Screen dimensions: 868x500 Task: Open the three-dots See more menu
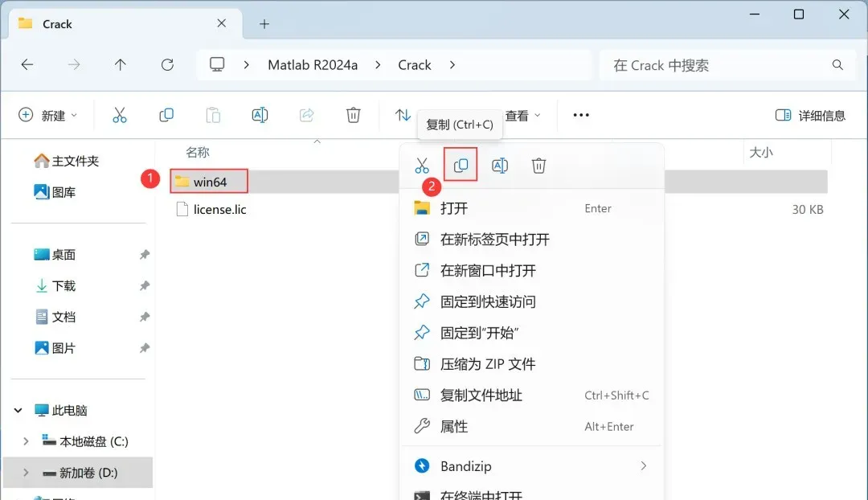click(x=581, y=115)
